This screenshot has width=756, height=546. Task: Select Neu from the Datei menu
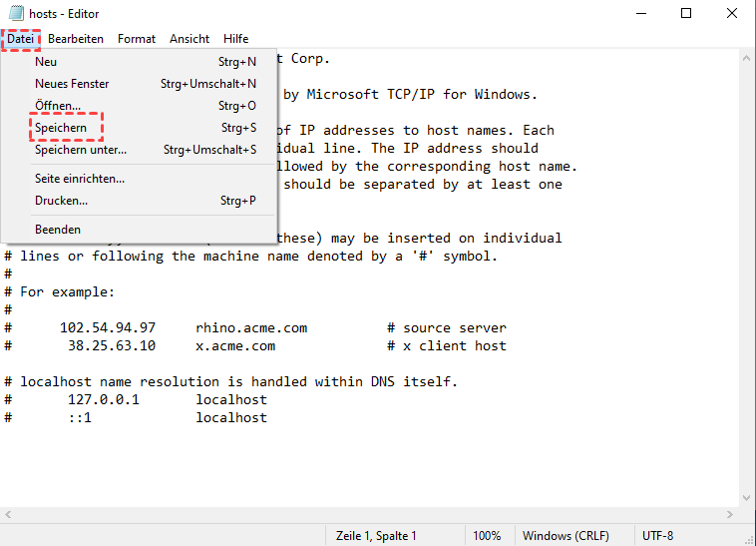tap(46, 62)
